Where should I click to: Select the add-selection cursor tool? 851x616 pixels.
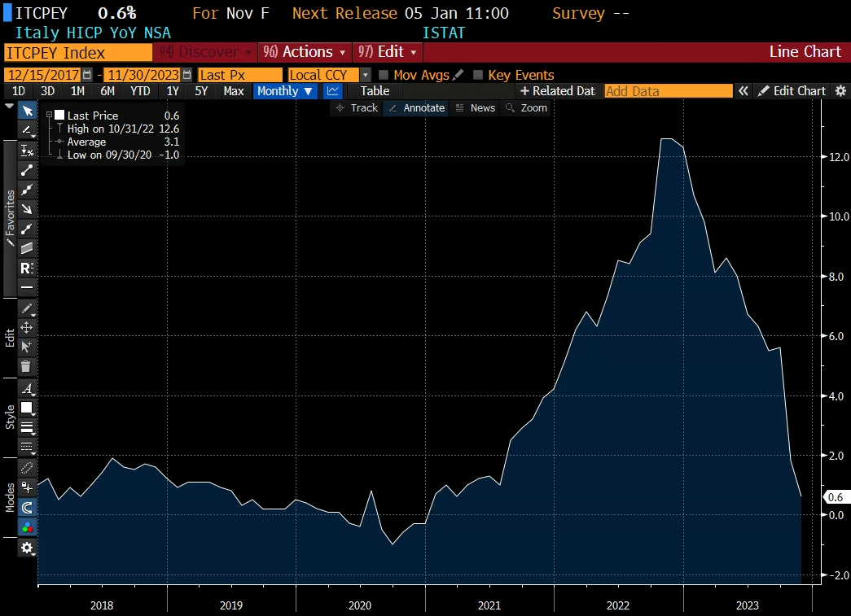[x=27, y=347]
